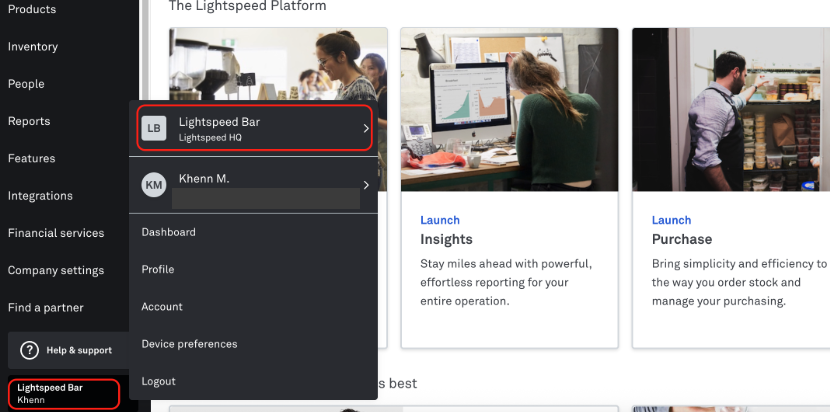Image resolution: width=830 pixels, height=412 pixels.
Task: Click the 'Khenn M.' name text
Action: pyautogui.click(x=204, y=178)
